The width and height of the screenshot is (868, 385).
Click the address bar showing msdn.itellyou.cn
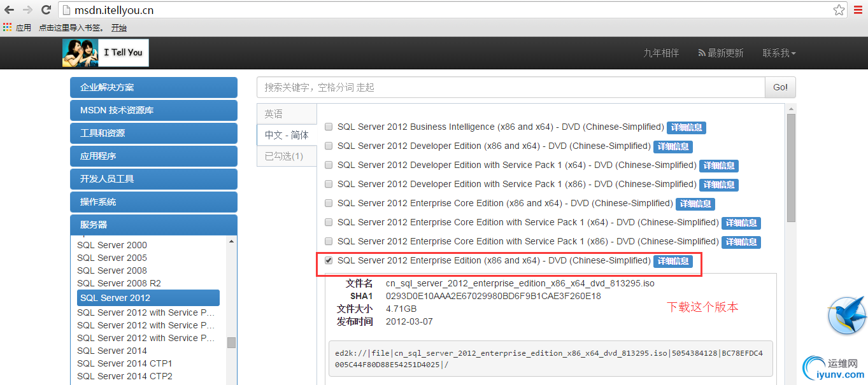pos(446,10)
